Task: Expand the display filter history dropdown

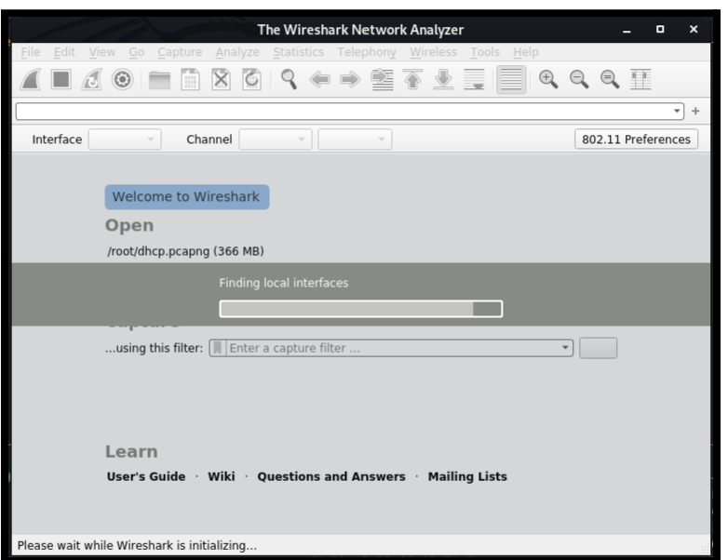Action: click(x=677, y=111)
